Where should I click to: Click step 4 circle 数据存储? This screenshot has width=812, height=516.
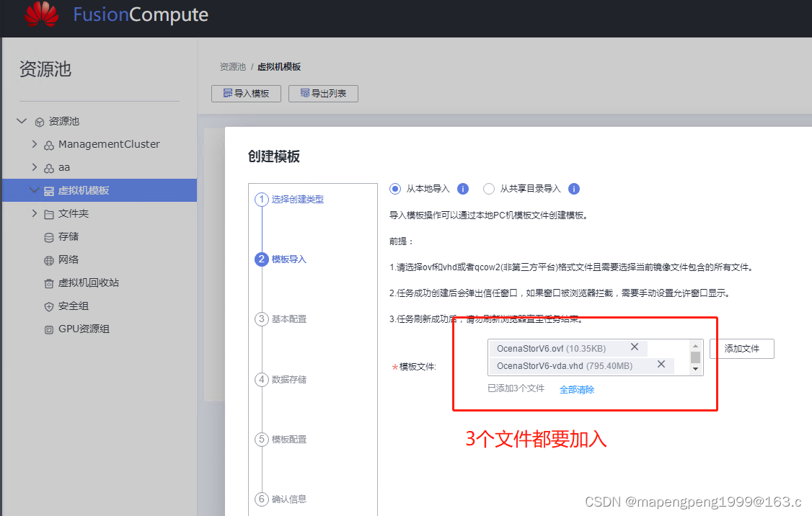[x=262, y=379]
